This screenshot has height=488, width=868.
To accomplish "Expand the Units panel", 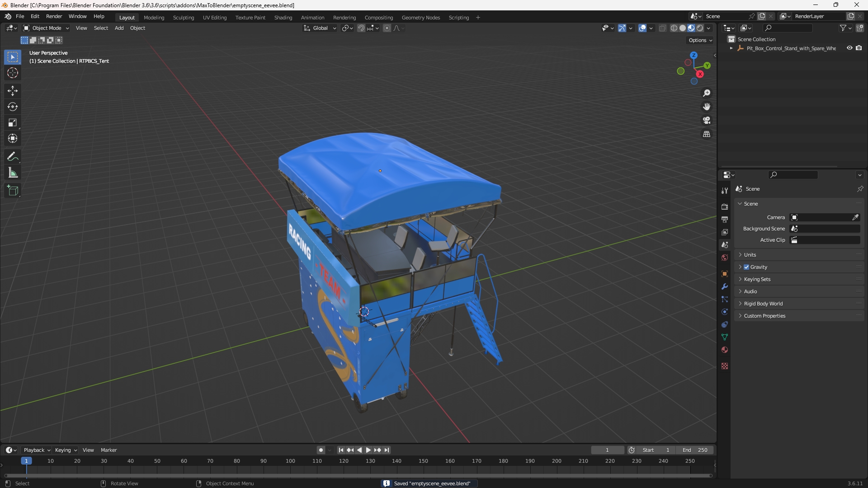I will pyautogui.click(x=799, y=255).
